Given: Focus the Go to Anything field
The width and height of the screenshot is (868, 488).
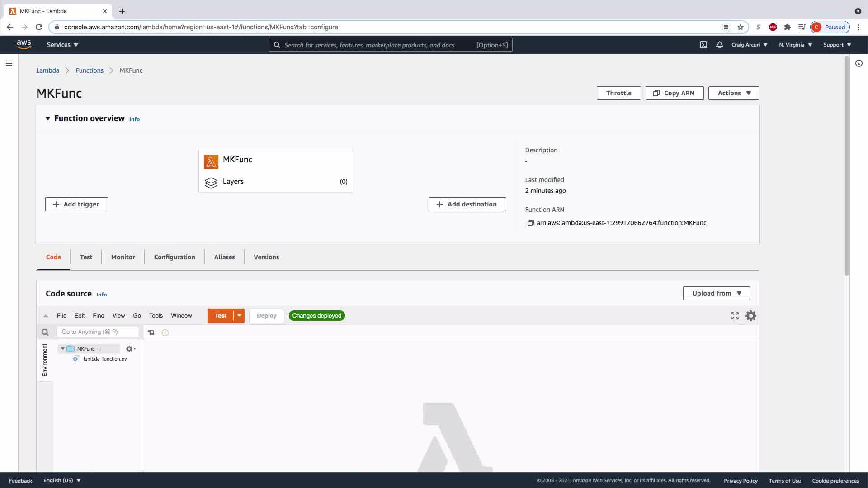Looking at the screenshot, I should coord(98,332).
